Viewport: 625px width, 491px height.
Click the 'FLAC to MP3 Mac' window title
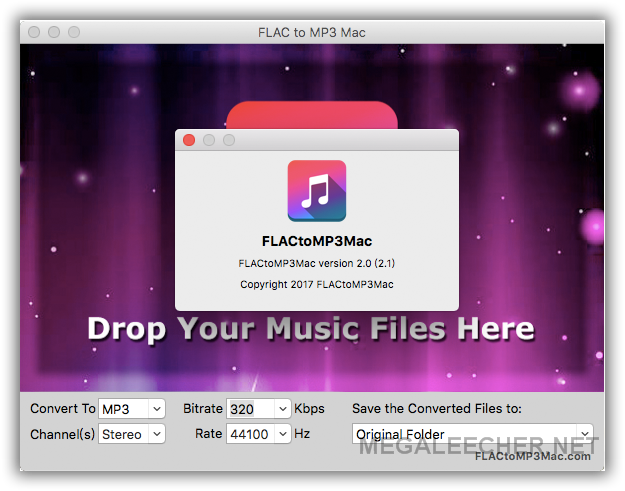pyautogui.click(x=312, y=32)
